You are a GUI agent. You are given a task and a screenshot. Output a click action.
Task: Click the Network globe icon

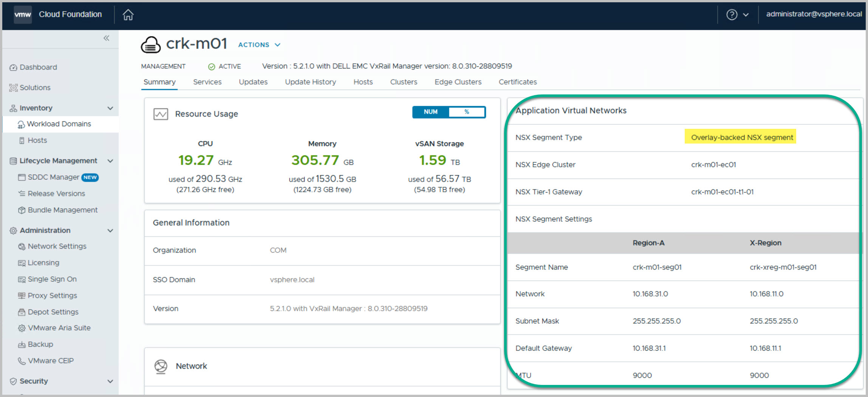coord(161,366)
